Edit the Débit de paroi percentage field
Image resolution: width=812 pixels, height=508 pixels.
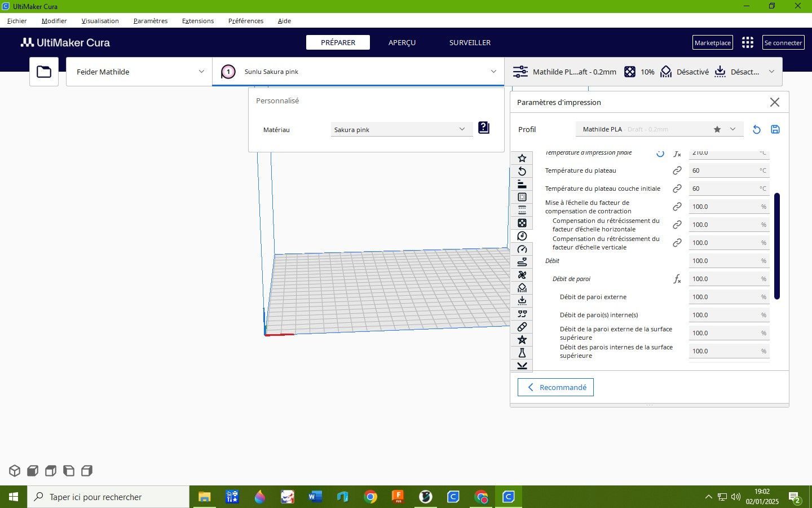coord(729,279)
